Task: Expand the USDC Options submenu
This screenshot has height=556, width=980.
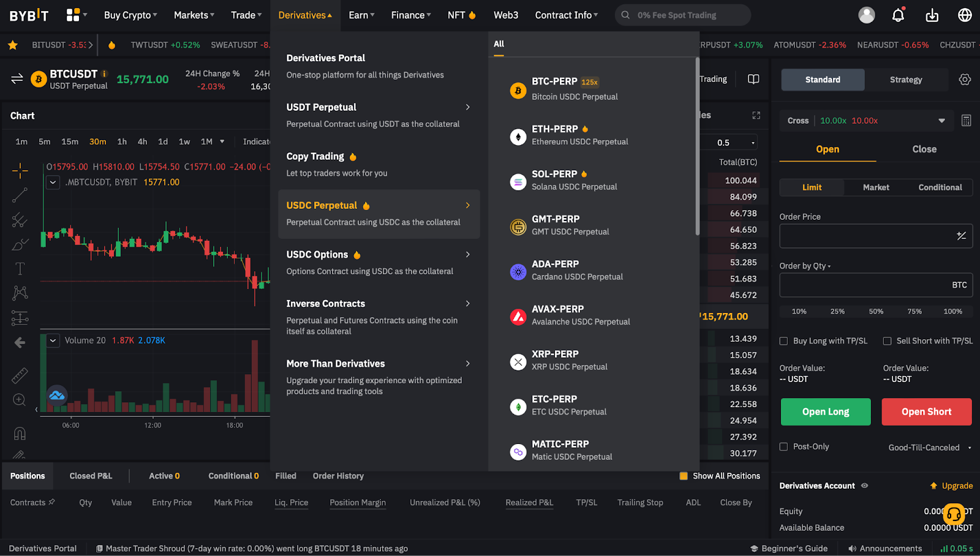Action: [467, 255]
